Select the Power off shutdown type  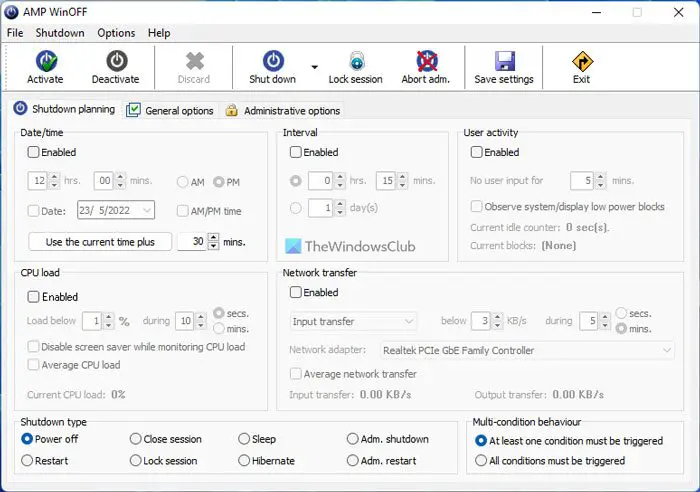tap(27, 439)
